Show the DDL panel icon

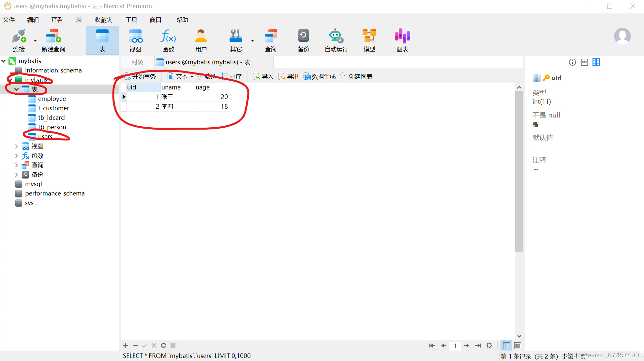pyautogui.click(x=584, y=62)
